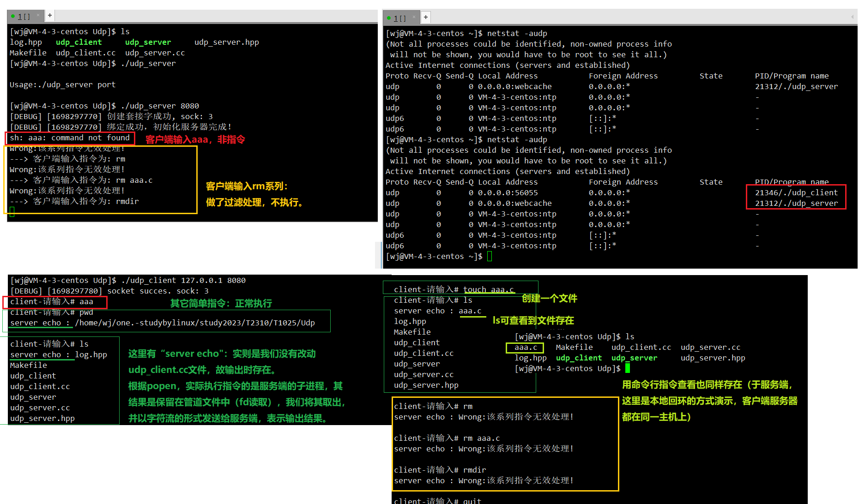Click the 'client-请输入# rm aaa.c' line

click(x=447, y=438)
